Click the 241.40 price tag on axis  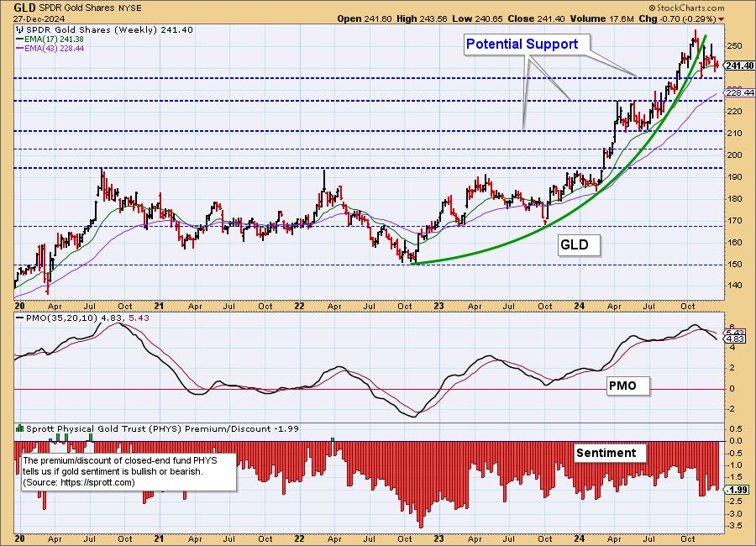pyautogui.click(x=739, y=66)
